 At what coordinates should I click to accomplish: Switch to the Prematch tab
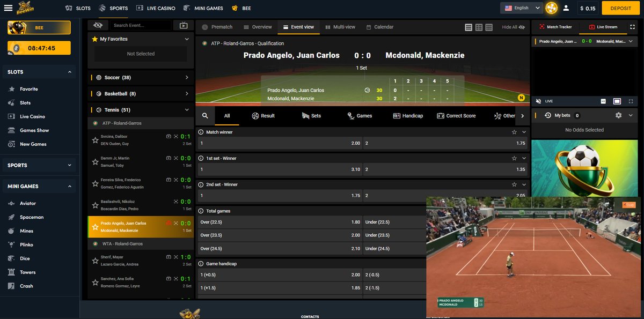[217, 27]
